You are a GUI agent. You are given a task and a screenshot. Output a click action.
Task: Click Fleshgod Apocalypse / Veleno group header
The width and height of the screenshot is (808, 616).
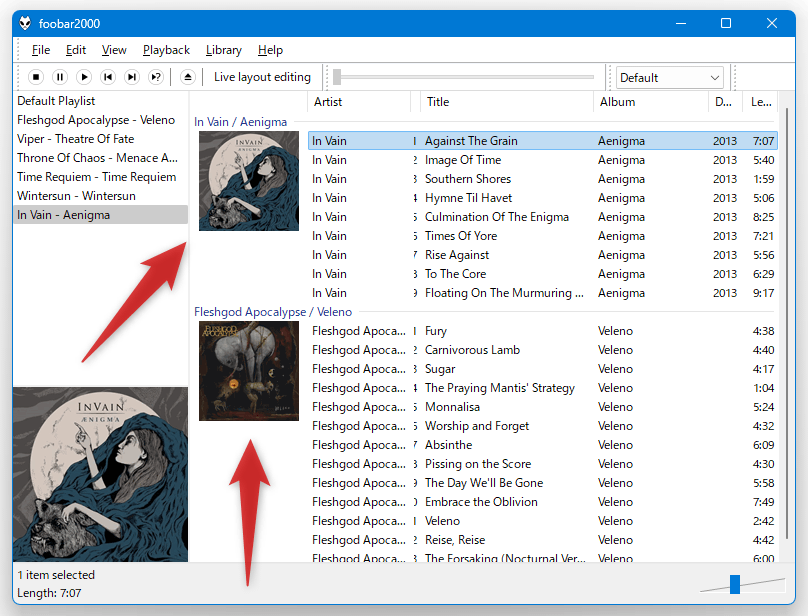pos(273,312)
